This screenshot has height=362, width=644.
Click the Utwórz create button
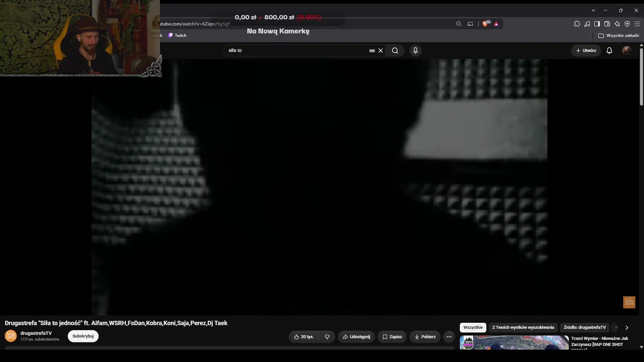tap(586, 50)
